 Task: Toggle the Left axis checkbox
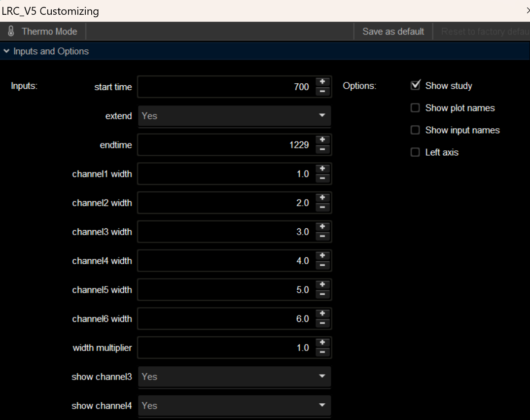pyautogui.click(x=415, y=152)
